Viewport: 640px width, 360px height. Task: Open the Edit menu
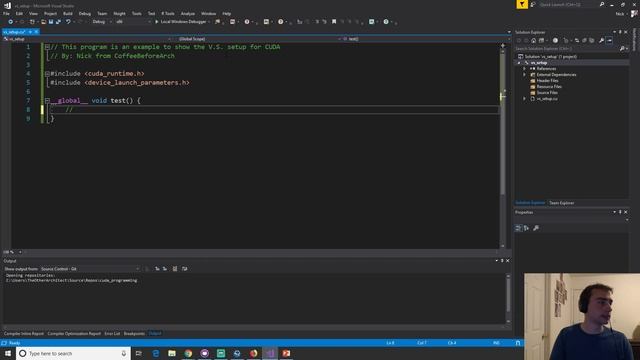tap(19, 13)
